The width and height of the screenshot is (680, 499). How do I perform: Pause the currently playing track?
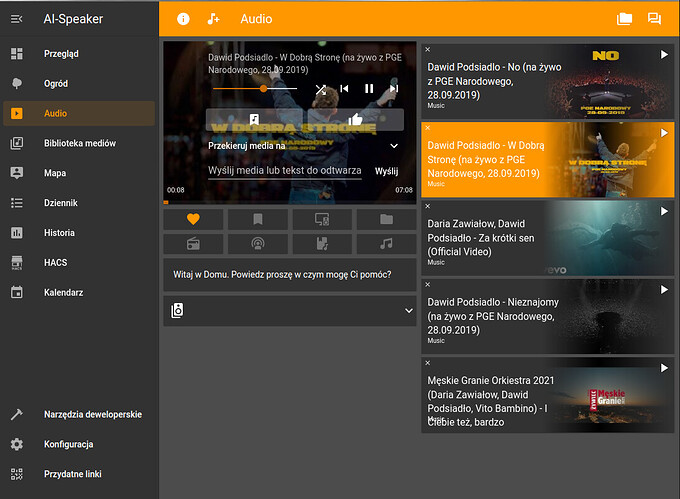pyautogui.click(x=369, y=89)
